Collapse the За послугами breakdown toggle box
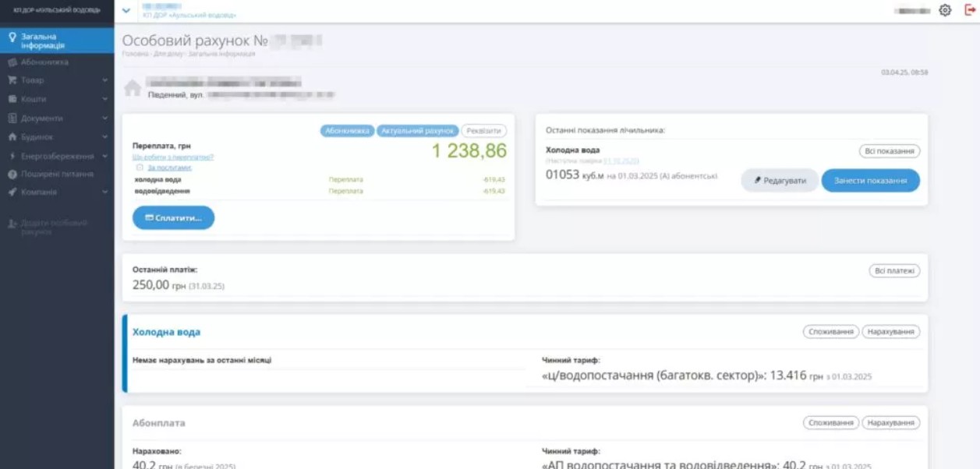 click(x=140, y=167)
